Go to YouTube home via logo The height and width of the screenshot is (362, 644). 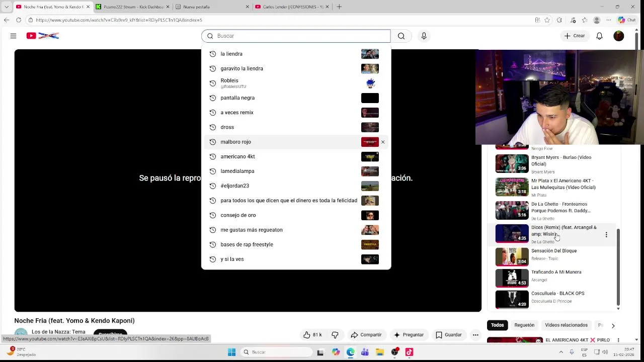click(x=43, y=36)
